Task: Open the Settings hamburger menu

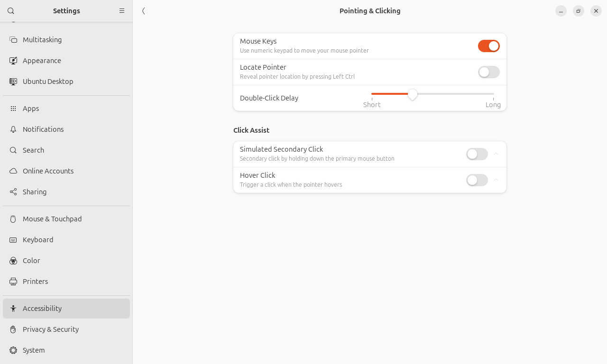Action: coord(122,11)
